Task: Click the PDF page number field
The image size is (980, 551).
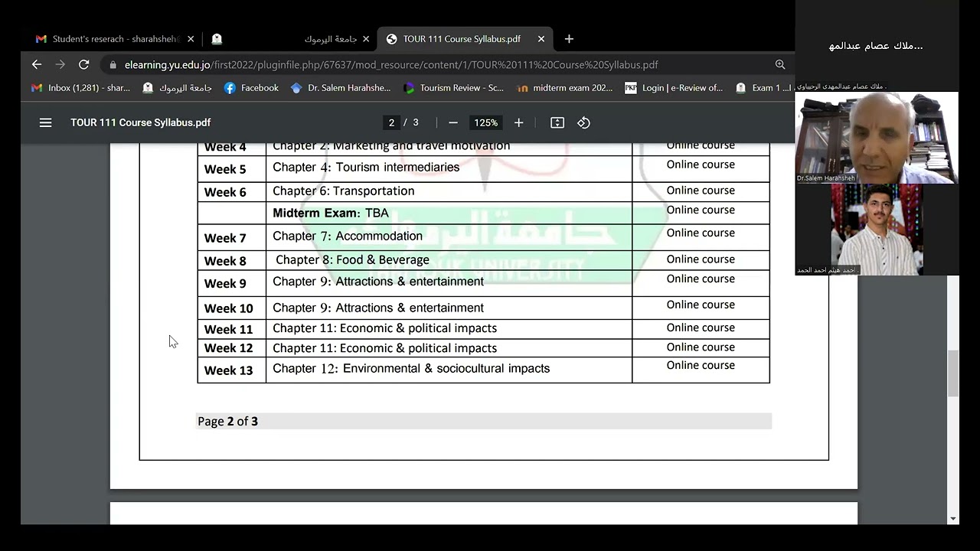Action: [x=391, y=122]
